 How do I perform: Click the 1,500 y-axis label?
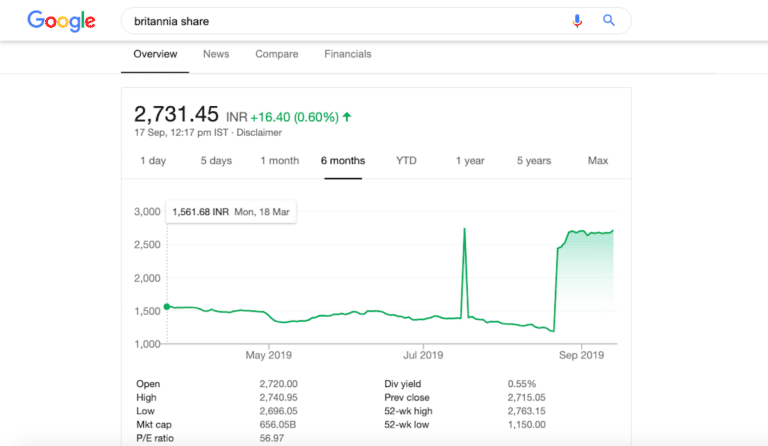click(147, 311)
